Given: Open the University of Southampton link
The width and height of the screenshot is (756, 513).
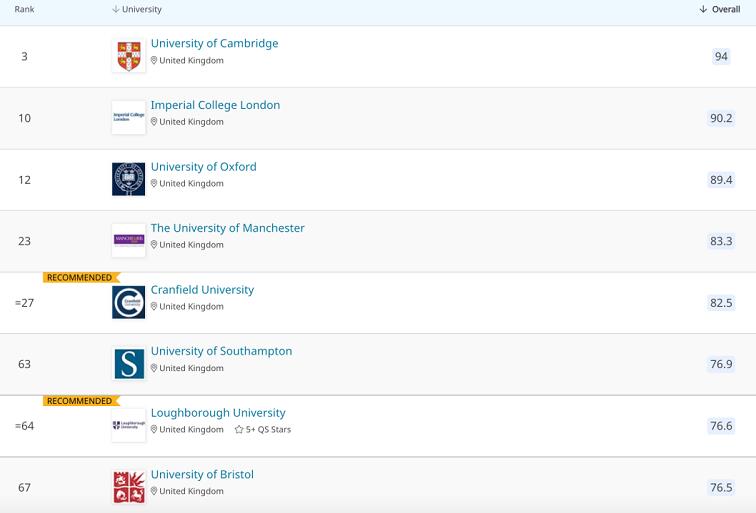Looking at the screenshot, I should [221, 352].
